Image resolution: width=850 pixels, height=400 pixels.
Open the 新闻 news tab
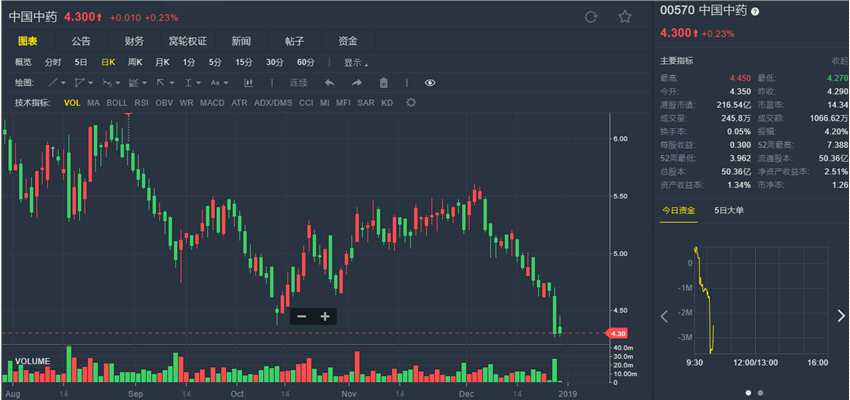[241, 41]
